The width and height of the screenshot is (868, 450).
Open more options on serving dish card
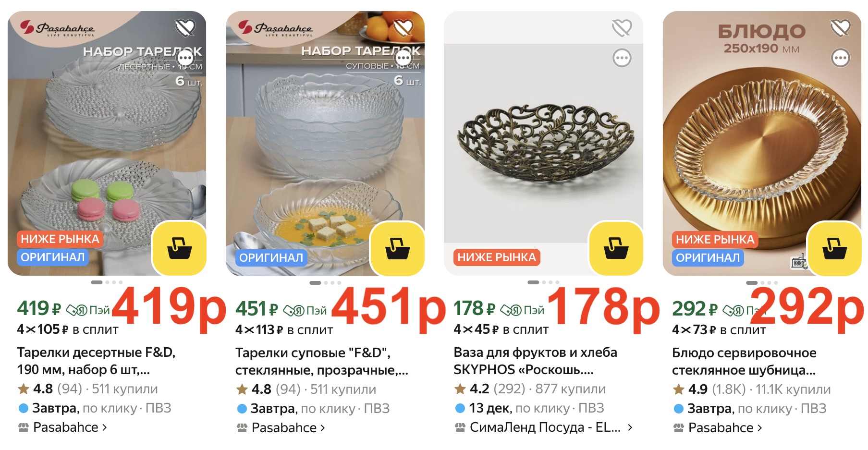(841, 58)
